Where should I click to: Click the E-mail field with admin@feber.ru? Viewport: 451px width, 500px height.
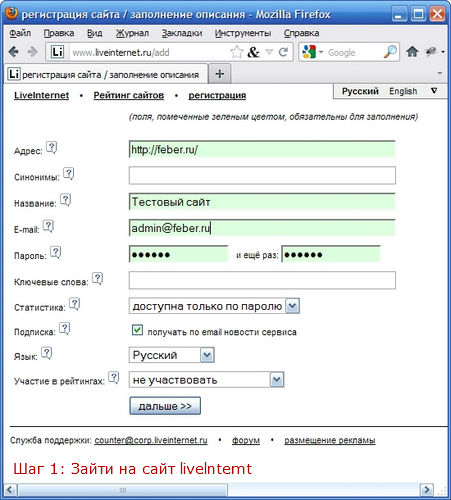[x=262, y=228]
